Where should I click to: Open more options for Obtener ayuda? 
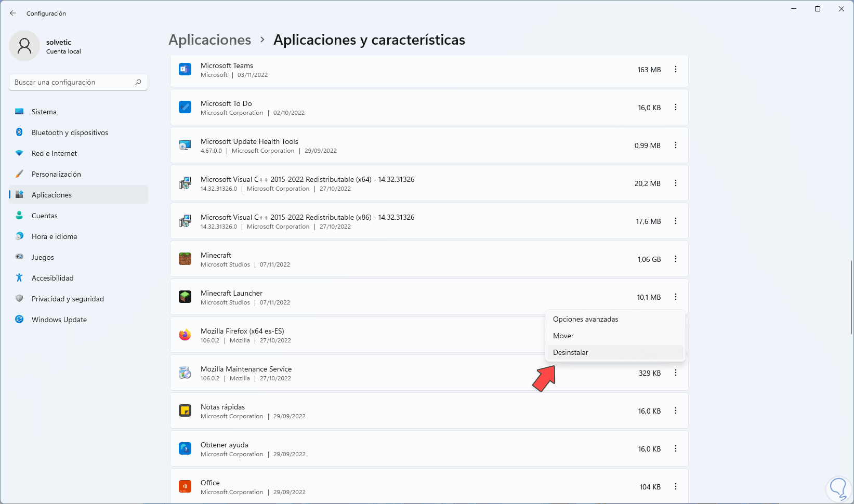pyautogui.click(x=676, y=448)
